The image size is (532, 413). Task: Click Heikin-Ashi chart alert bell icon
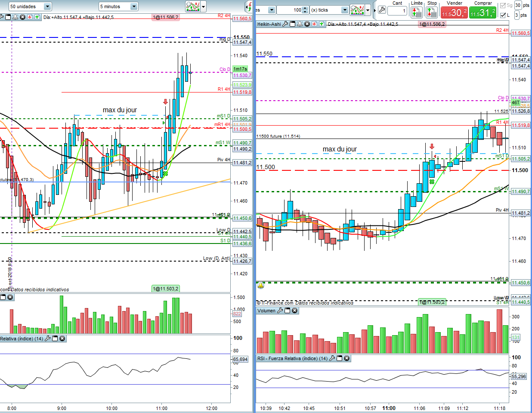coord(300,24)
